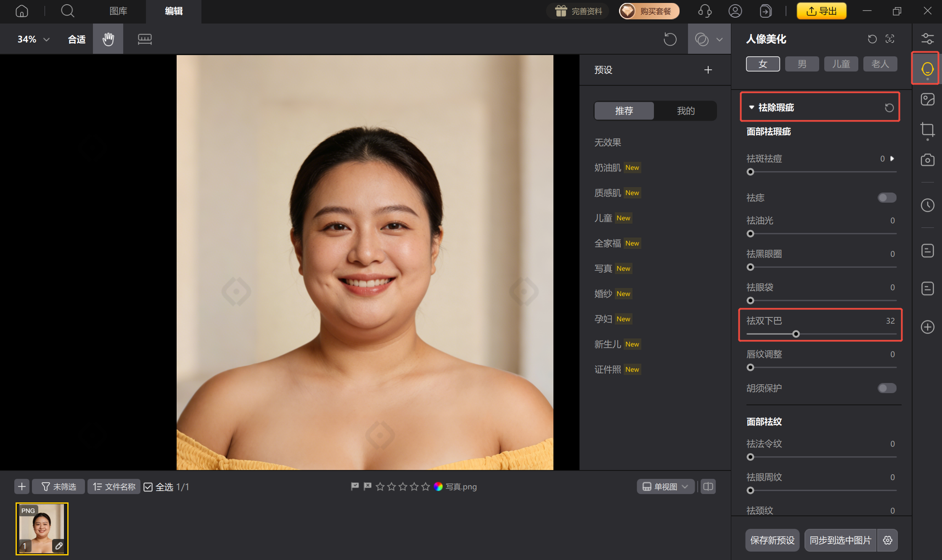Open the history clock panel

[927, 206]
